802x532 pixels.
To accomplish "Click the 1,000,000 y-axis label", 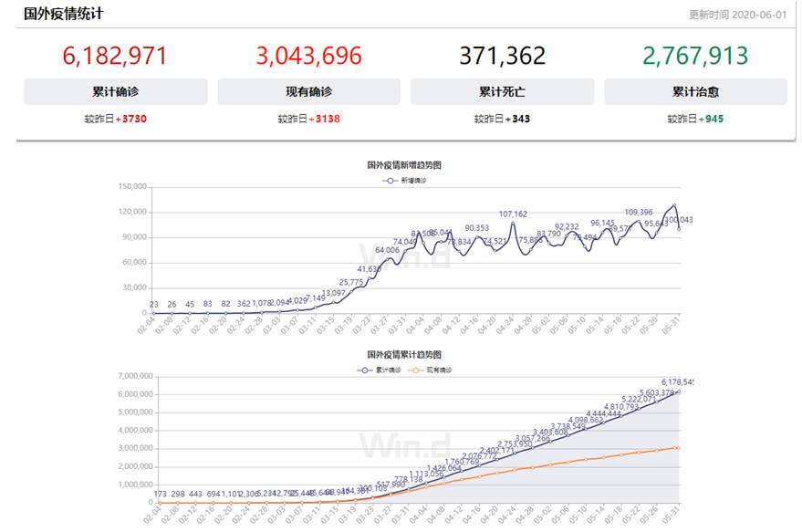I will (x=136, y=485).
